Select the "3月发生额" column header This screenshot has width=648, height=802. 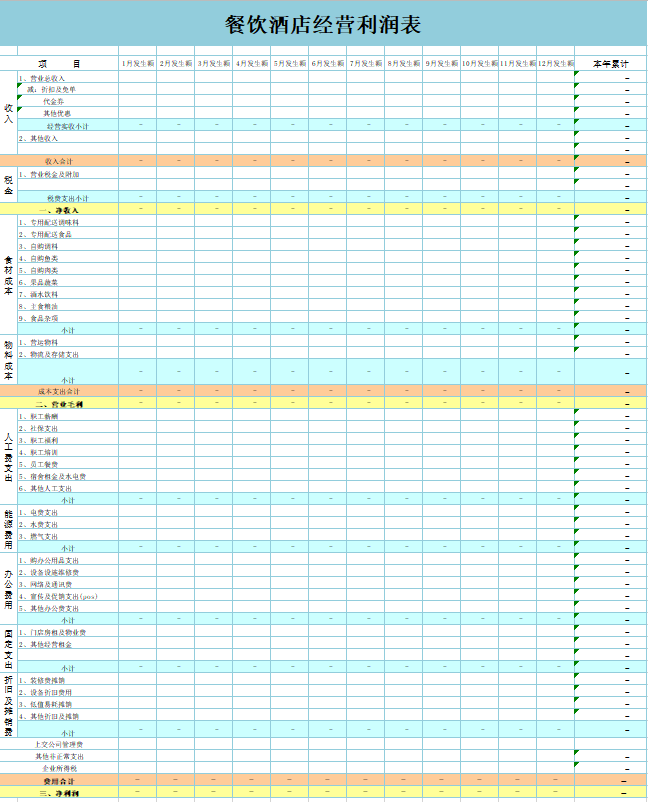pyautogui.click(x=213, y=63)
